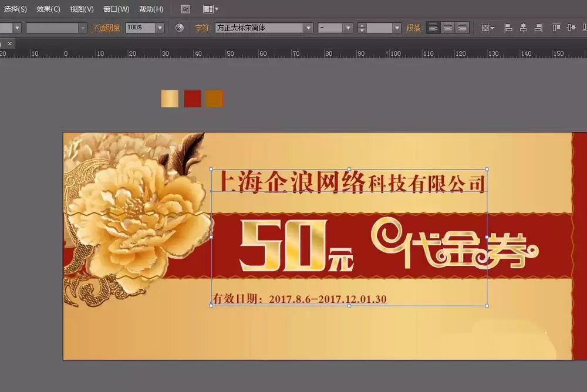The height and width of the screenshot is (392, 587).
Task: Open the 字符 character panel link
Action: tap(203, 28)
